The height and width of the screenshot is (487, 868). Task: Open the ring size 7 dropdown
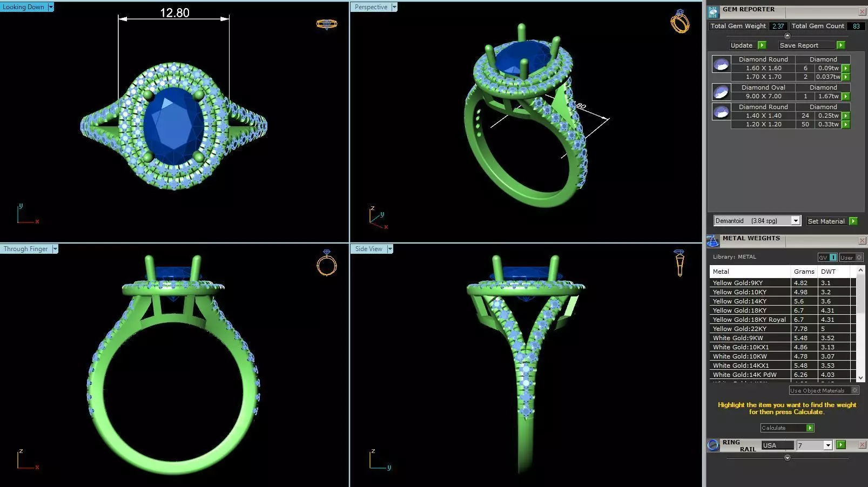coord(827,445)
